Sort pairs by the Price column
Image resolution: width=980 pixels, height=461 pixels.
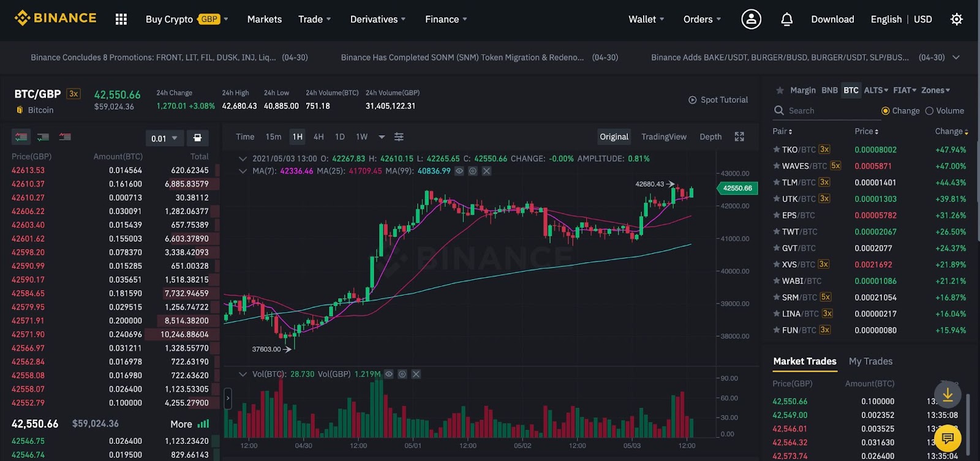coord(867,132)
